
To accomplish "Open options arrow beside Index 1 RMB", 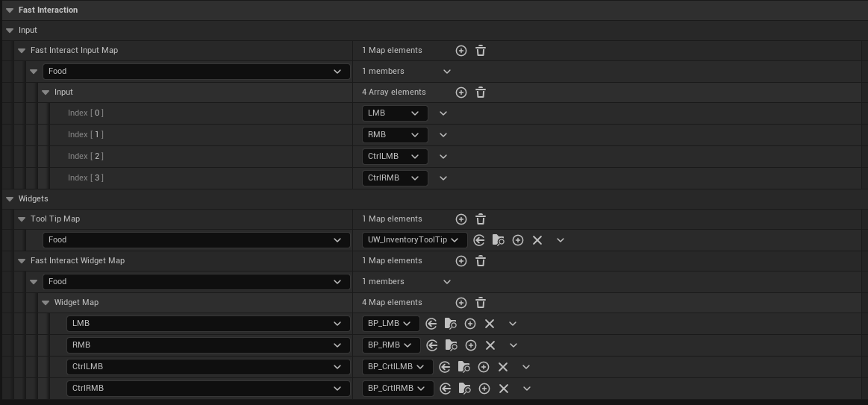I will [x=443, y=135].
